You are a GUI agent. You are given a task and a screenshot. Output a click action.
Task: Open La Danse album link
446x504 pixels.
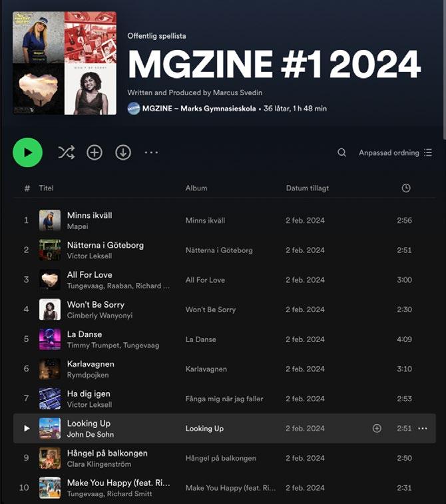coord(201,340)
